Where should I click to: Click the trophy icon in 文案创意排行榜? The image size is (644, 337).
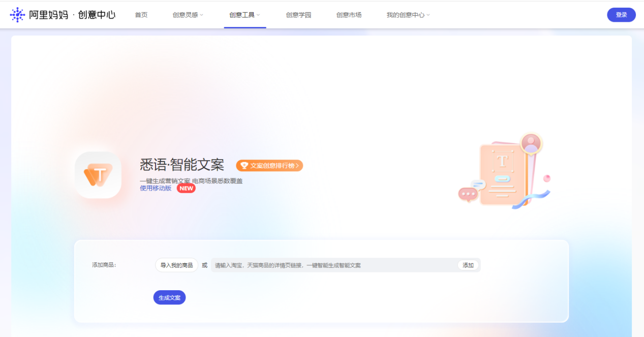[244, 165]
